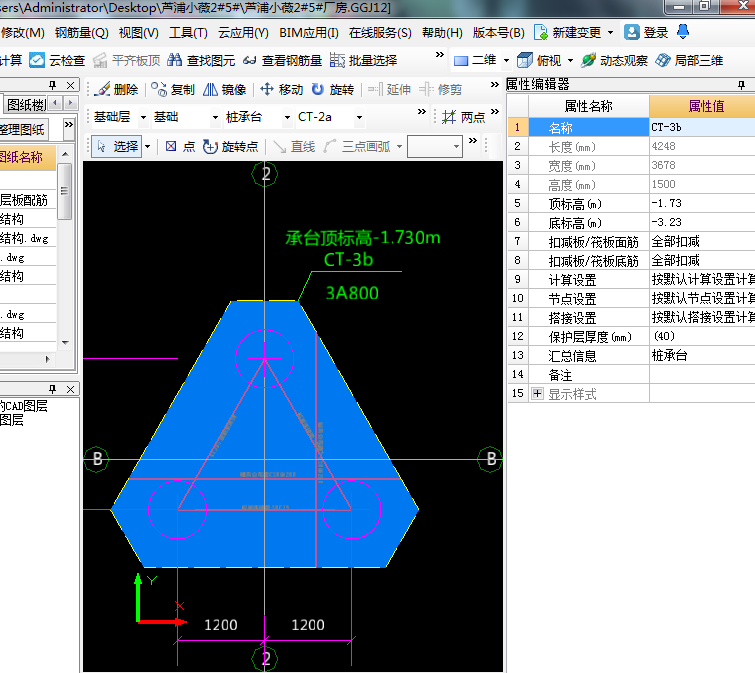Open the Version (版本号) menu
Screen dimensions: 755x673
[x=499, y=32]
